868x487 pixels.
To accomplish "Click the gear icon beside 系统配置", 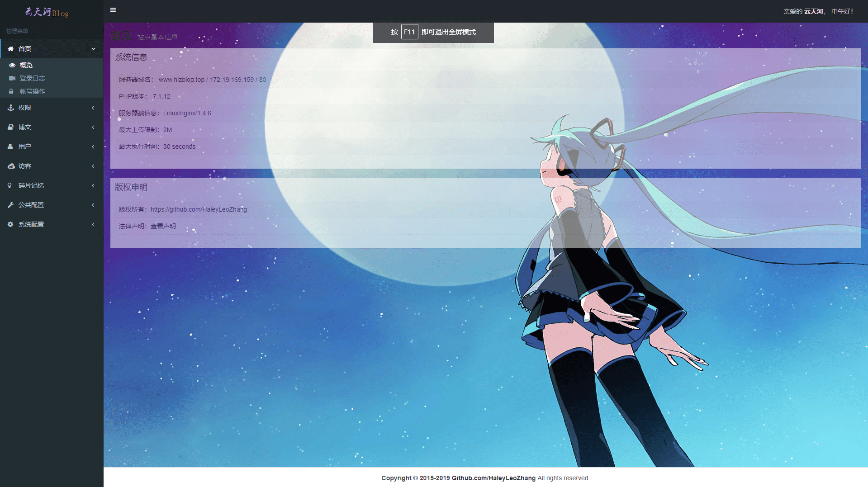I will 10,224.
